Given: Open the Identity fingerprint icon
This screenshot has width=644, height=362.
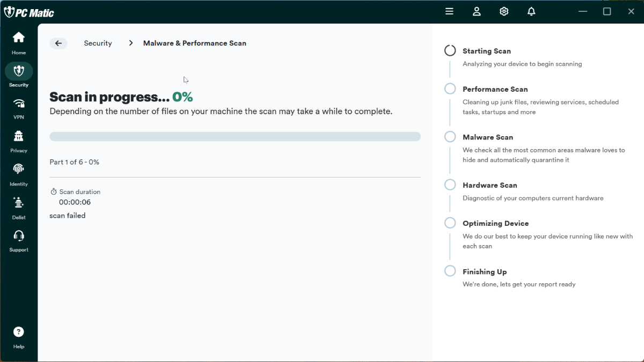Looking at the screenshot, I should [19, 169].
